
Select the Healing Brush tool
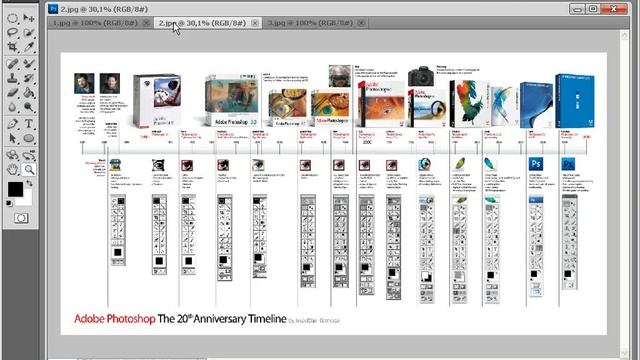tap(12, 63)
